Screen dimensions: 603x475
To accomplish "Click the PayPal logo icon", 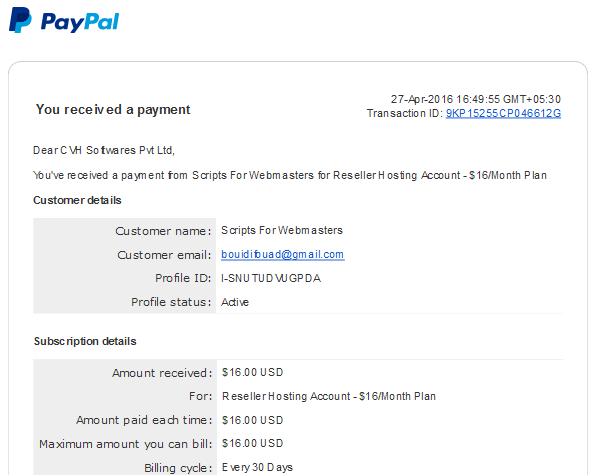I will pyautogui.click(x=20, y=20).
